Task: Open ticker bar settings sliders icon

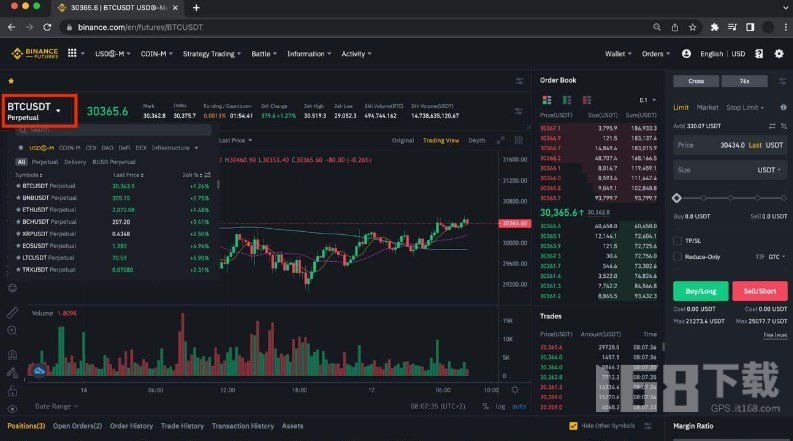Action: tap(518, 111)
